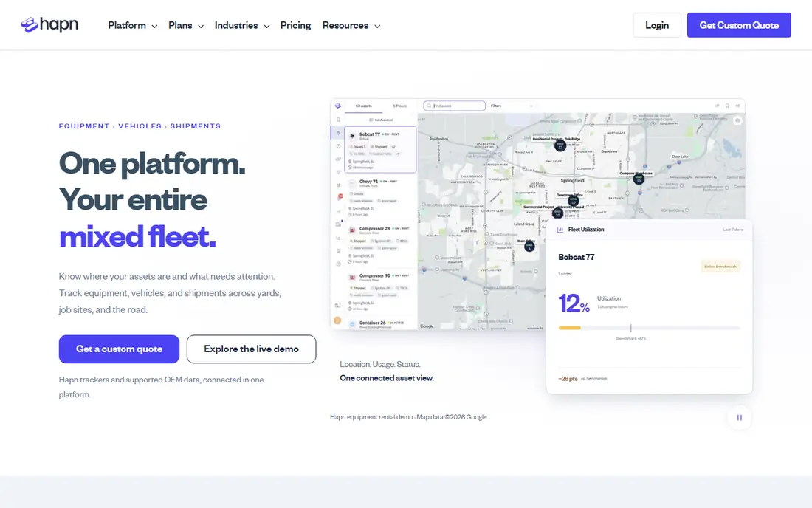Click Get Custom Quote in the header
The width and height of the screenshot is (812, 508).
pos(739,25)
